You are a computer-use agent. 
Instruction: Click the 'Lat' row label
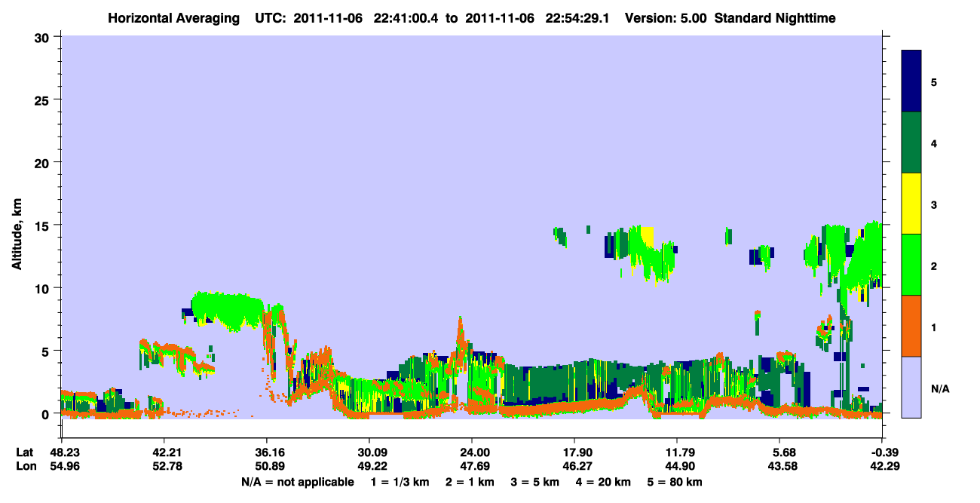tap(25, 452)
